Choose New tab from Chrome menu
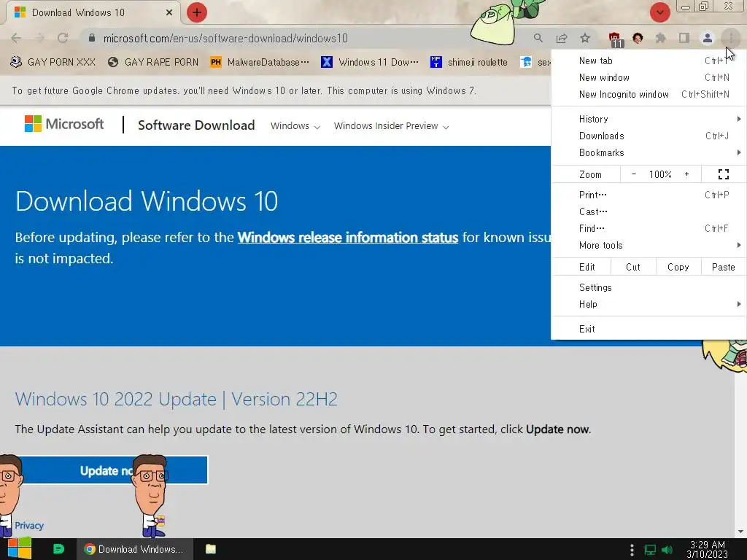The height and width of the screenshot is (560, 747). (x=649, y=61)
